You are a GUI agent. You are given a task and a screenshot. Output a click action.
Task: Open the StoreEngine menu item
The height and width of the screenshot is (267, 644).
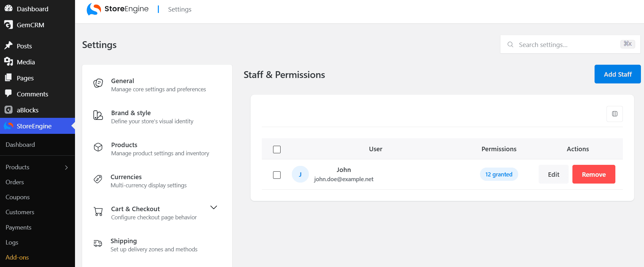click(x=38, y=126)
